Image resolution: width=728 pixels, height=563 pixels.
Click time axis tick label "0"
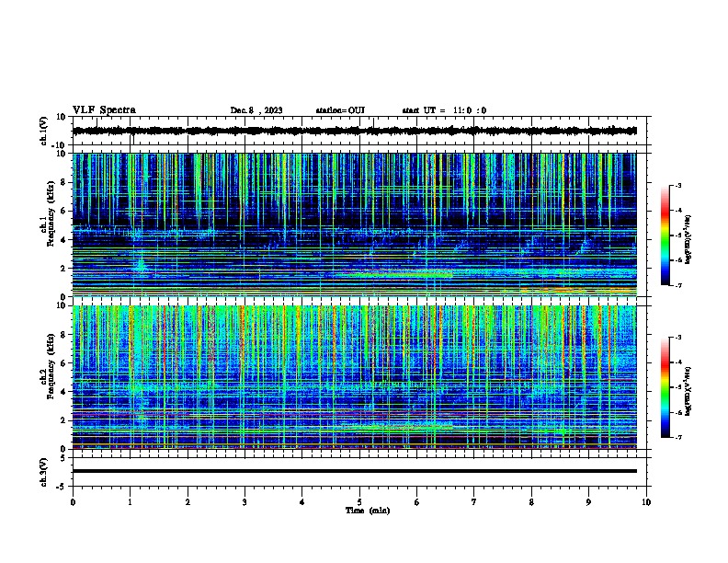(73, 502)
